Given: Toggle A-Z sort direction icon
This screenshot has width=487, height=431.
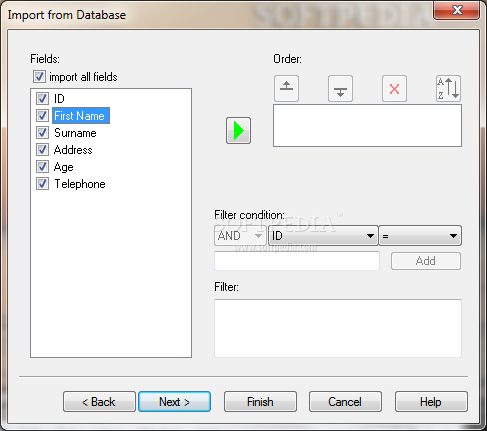Looking at the screenshot, I should click(448, 89).
